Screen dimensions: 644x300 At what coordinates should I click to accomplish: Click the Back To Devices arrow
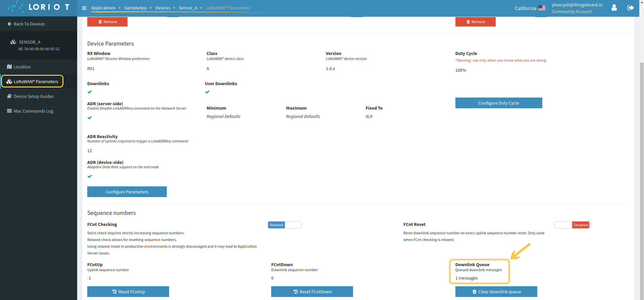click(x=9, y=24)
